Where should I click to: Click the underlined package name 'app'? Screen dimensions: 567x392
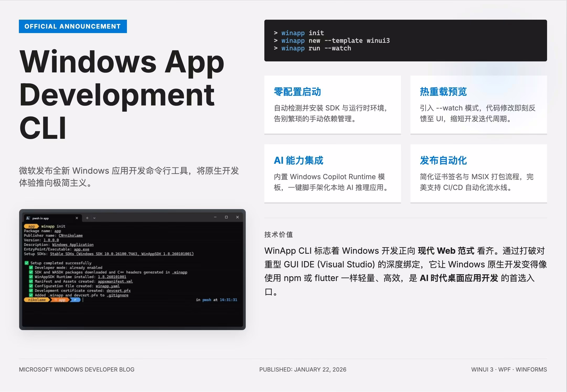click(x=58, y=231)
